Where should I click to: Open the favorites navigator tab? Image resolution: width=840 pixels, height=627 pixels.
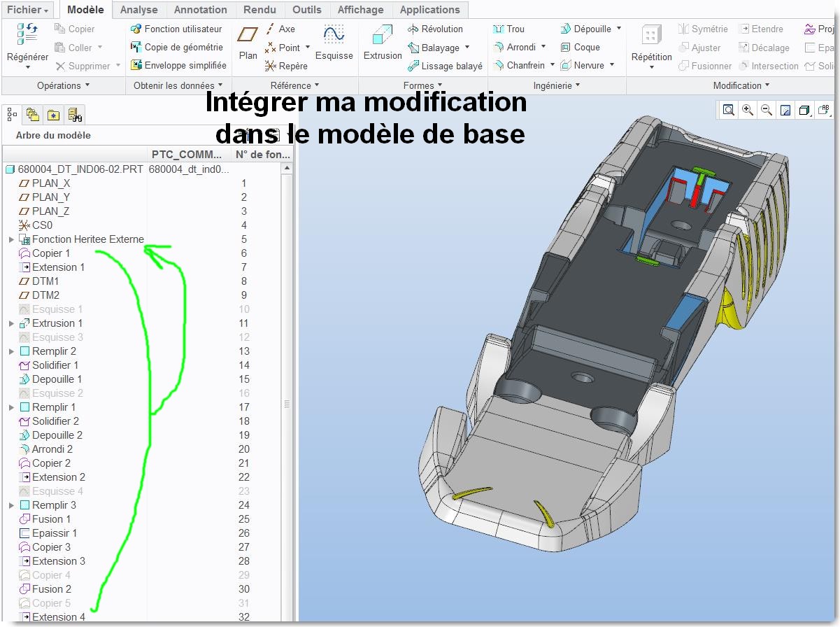coord(53,115)
